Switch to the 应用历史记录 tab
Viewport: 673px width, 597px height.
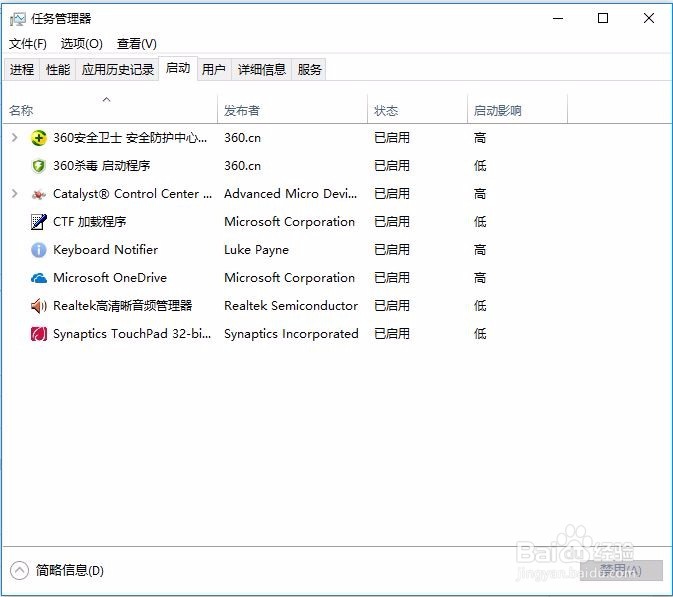(118, 70)
